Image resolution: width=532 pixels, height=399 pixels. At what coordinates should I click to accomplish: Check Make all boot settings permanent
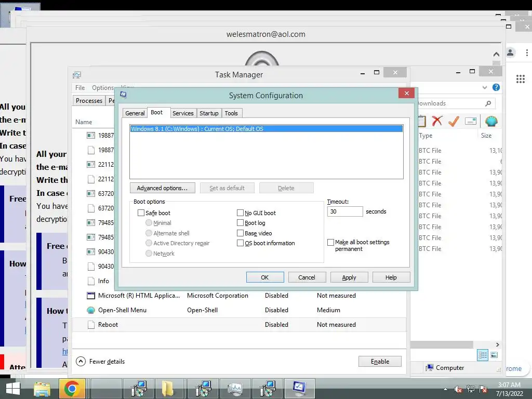330,242
